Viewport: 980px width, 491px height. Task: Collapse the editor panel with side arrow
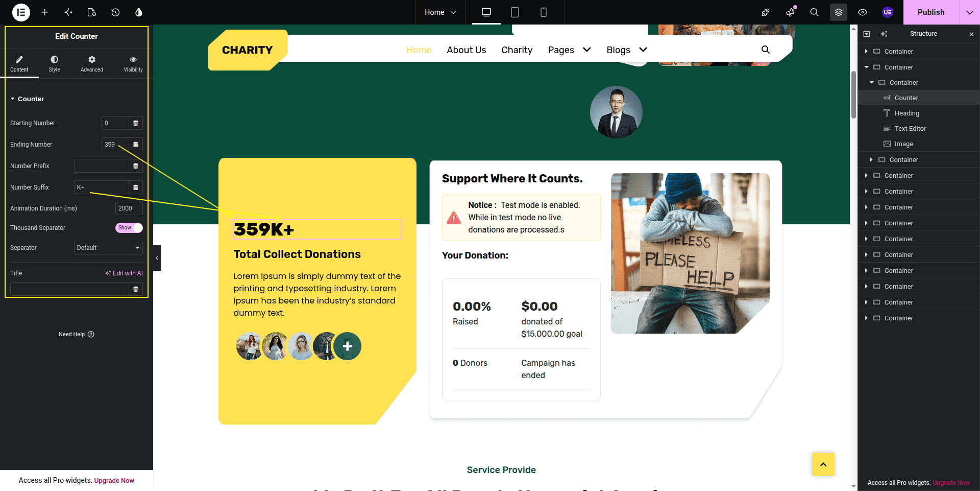157,258
